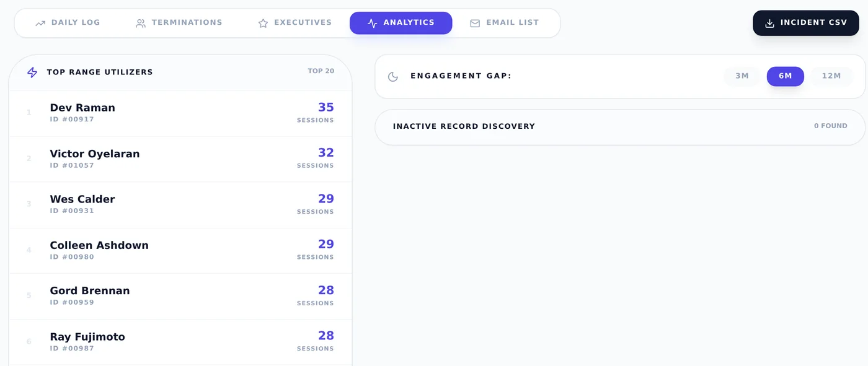The height and width of the screenshot is (366, 868).
Task: Click the people icon beside Terminations
Action: tap(141, 23)
